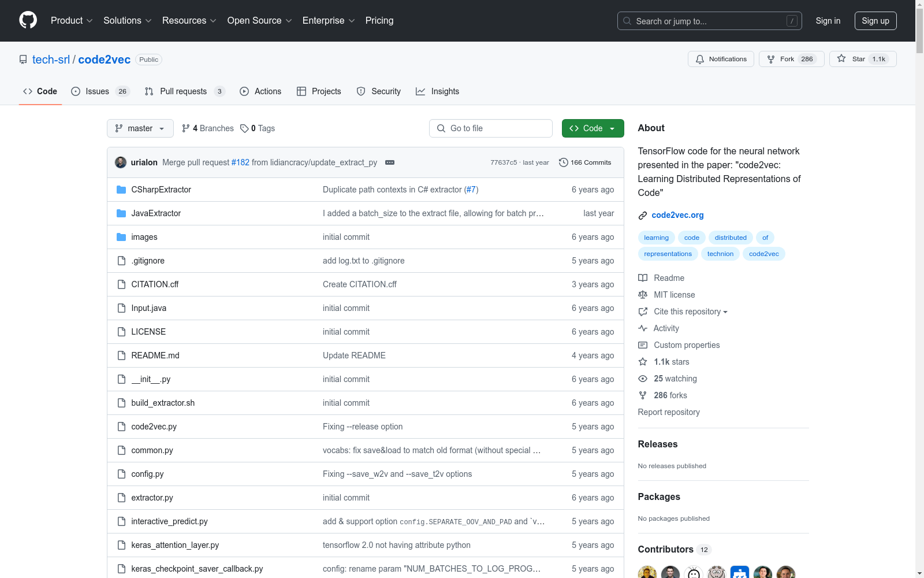The width and height of the screenshot is (924, 578).
Task: Click the MIT license scales icon
Action: pos(643,295)
